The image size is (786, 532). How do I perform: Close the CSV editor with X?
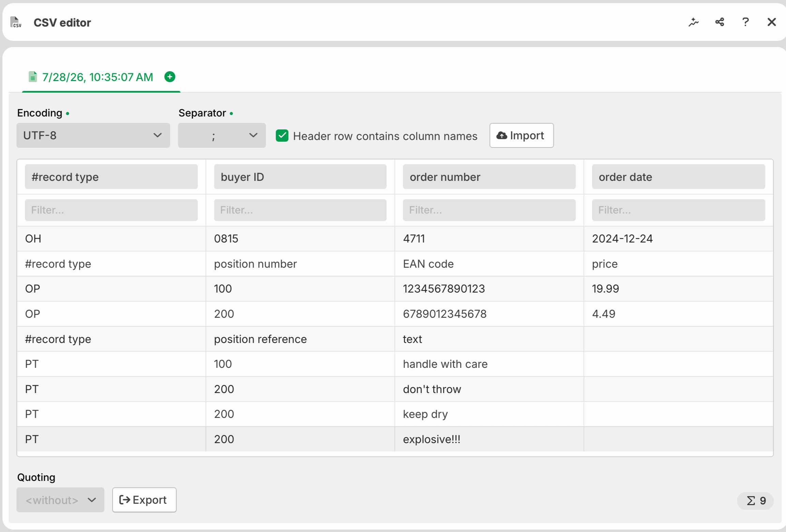tap(772, 22)
